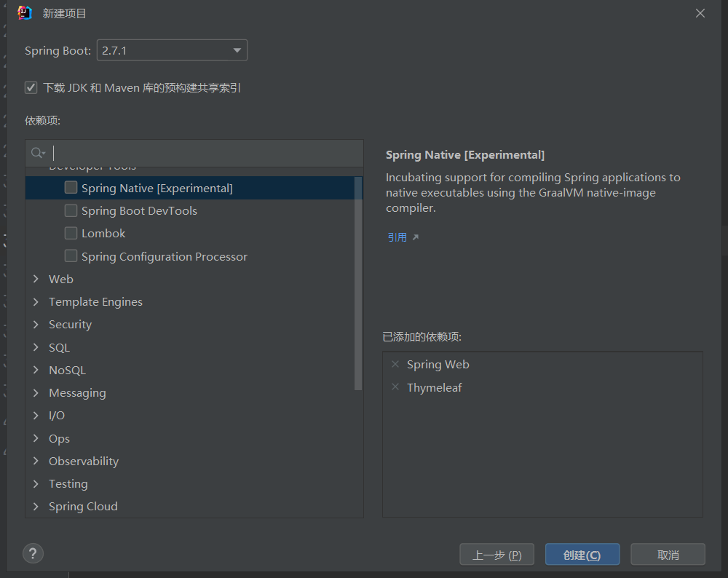The image size is (728, 578).
Task: Click the help question mark icon
Action: coord(33,553)
